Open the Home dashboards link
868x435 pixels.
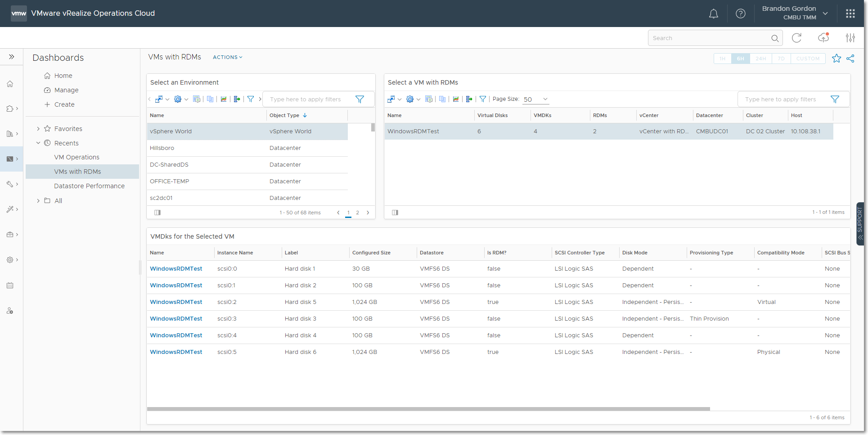pyautogui.click(x=63, y=76)
